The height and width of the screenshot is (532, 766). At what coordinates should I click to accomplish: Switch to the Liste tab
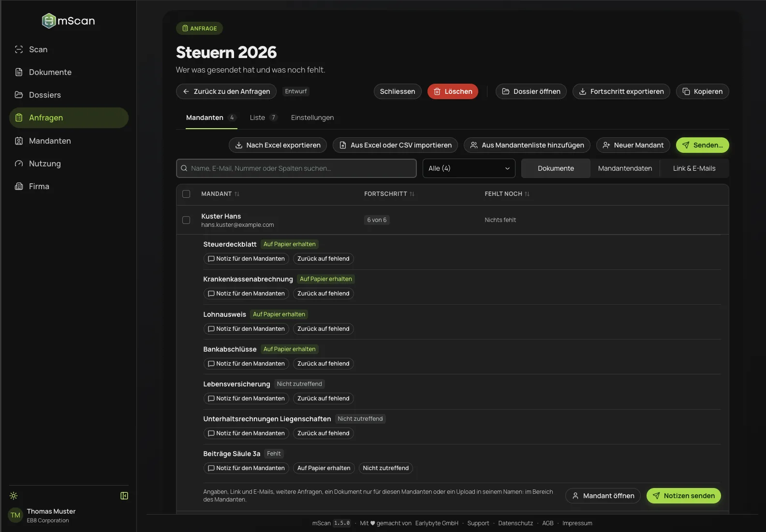point(264,118)
